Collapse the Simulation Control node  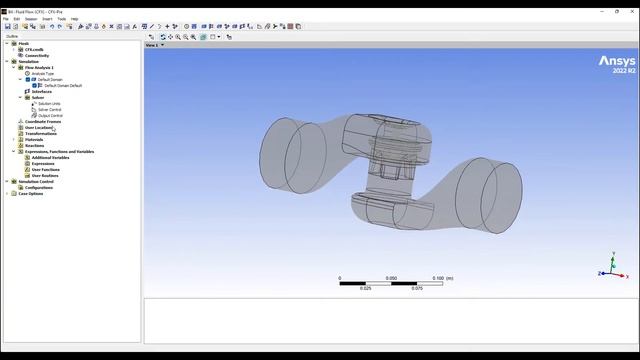click(x=7, y=182)
